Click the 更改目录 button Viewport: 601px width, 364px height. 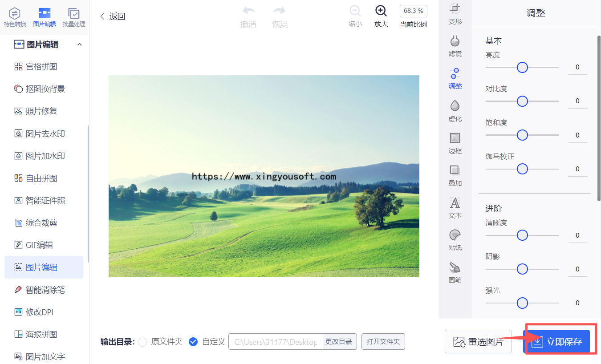[x=340, y=342]
